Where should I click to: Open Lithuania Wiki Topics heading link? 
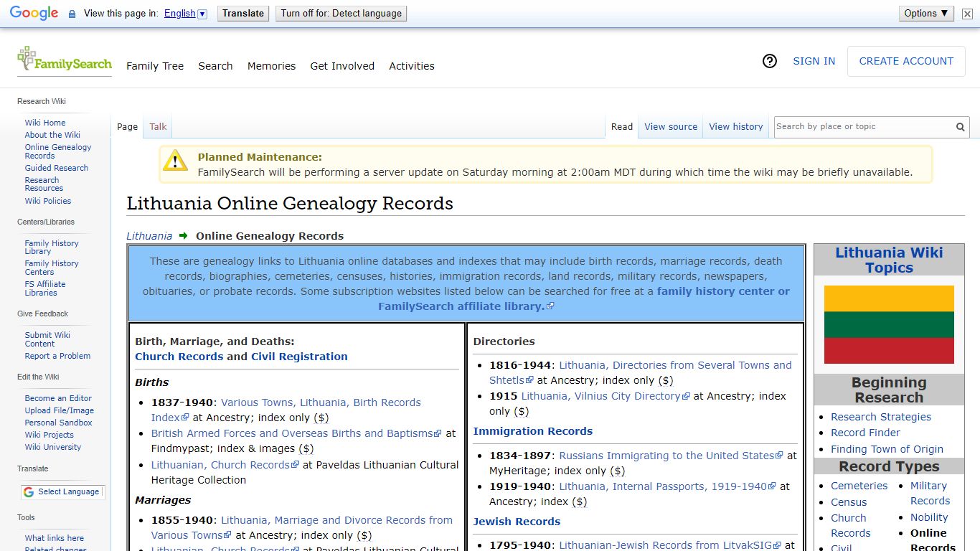coord(889,260)
